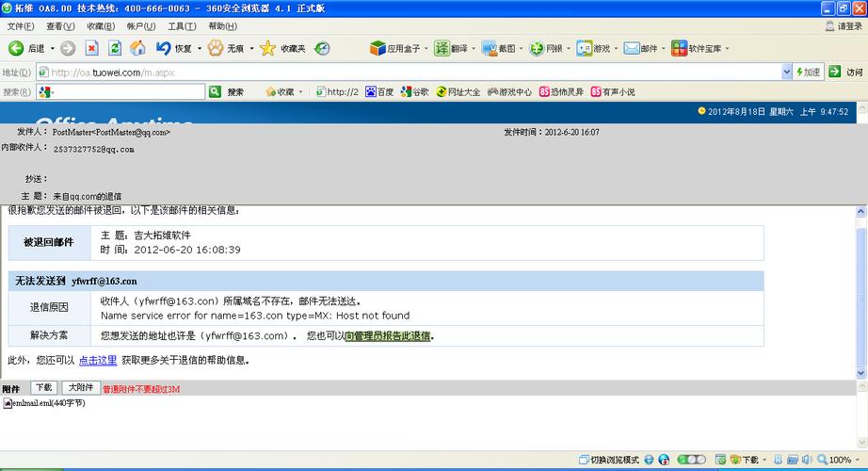
Task: Click the mail body scrollbar down arrow
Action: coord(860,373)
